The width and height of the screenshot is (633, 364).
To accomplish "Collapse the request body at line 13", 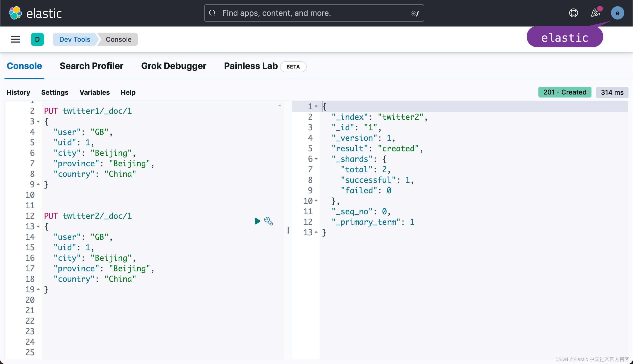I will [38, 226].
